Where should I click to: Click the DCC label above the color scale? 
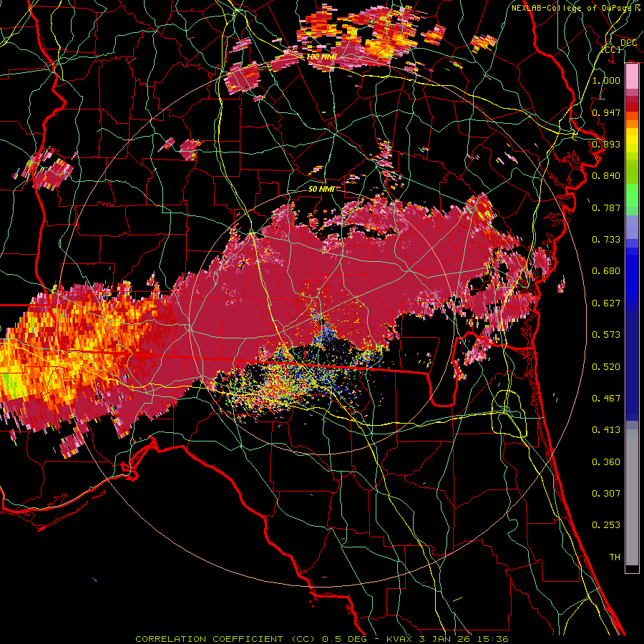(628, 43)
